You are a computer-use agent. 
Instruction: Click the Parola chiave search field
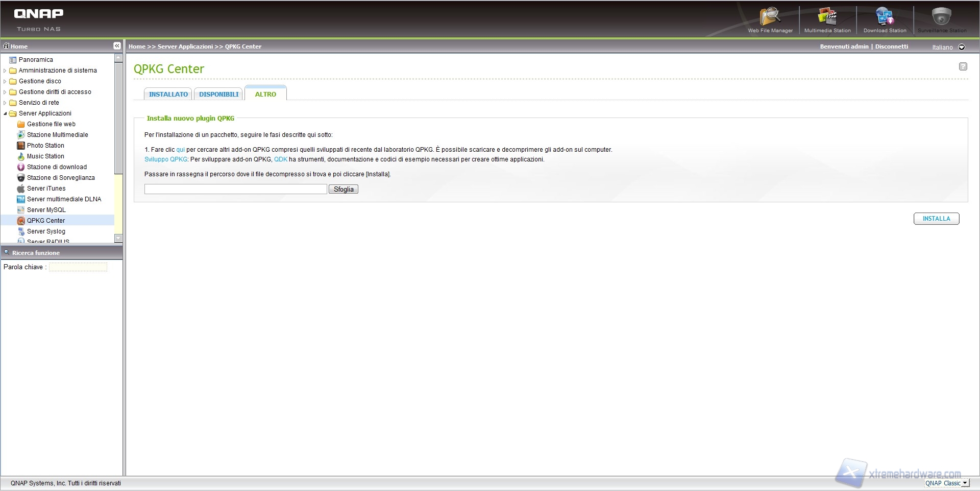tap(78, 267)
